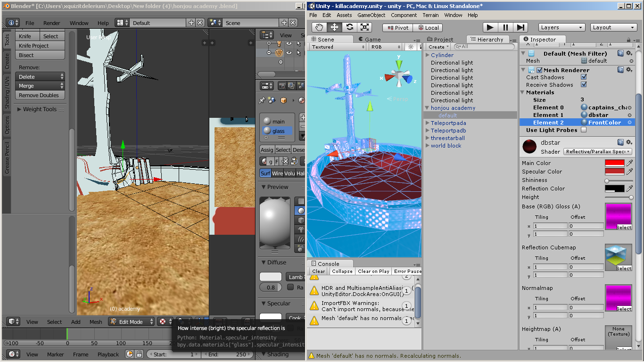Select Unity's Scale tool
This screenshot has width=644, height=362.
pyautogui.click(x=364, y=27)
